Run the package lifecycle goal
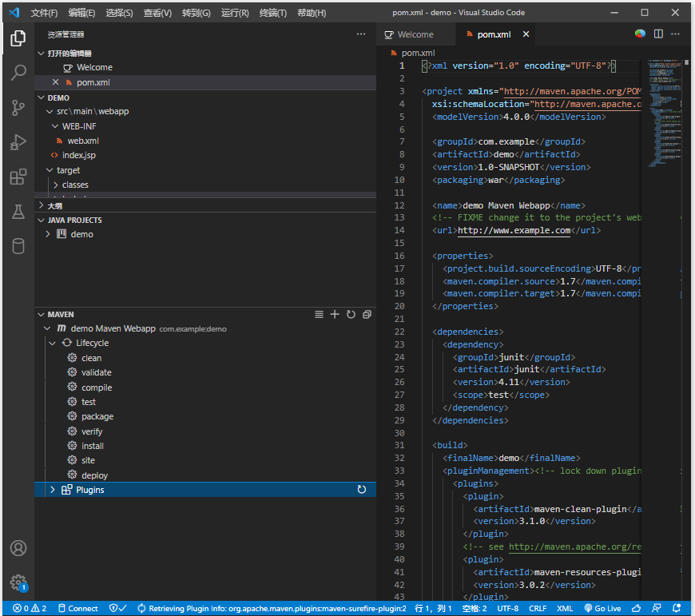Image resolution: width=695 pixels, height=616 pixels. [x=97, y=416]
